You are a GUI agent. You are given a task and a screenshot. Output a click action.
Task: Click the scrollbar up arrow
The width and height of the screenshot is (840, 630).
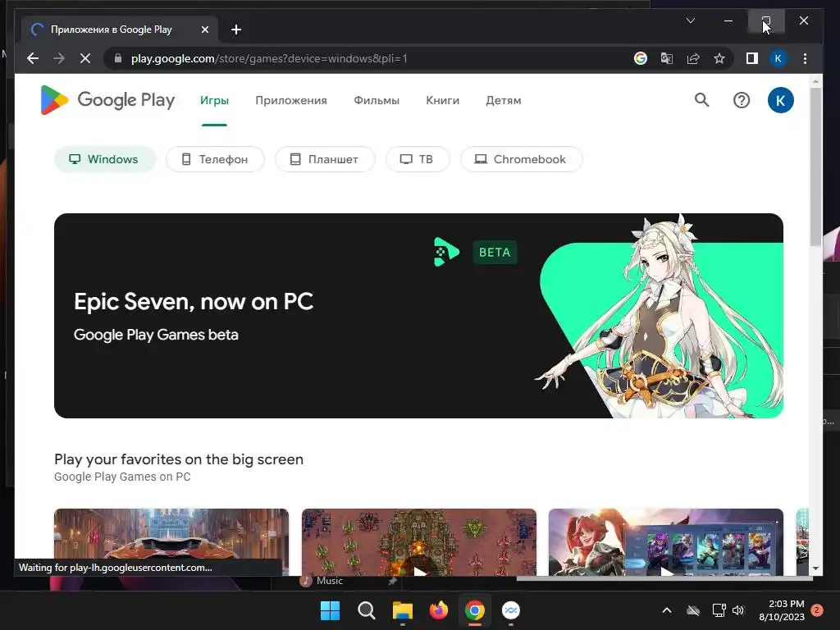815,81
